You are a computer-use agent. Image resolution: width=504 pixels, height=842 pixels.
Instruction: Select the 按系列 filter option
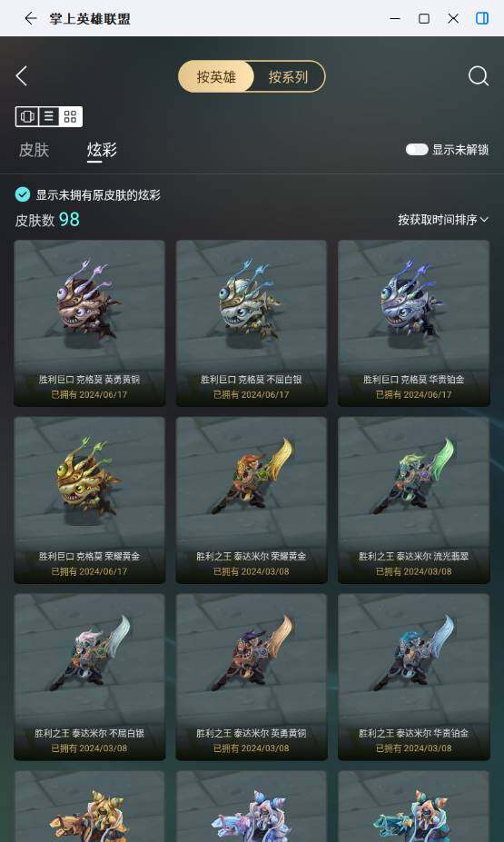point(288,76)
